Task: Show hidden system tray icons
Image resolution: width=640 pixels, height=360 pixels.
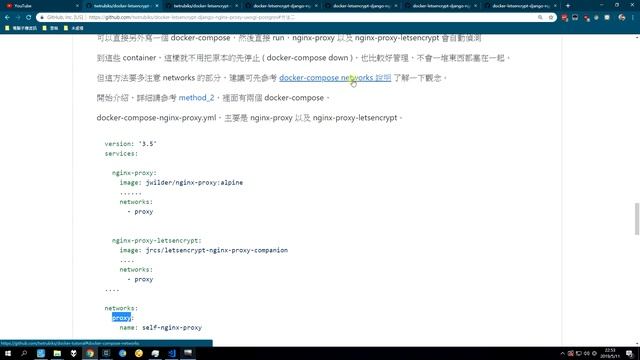Action: pos(562,353)
